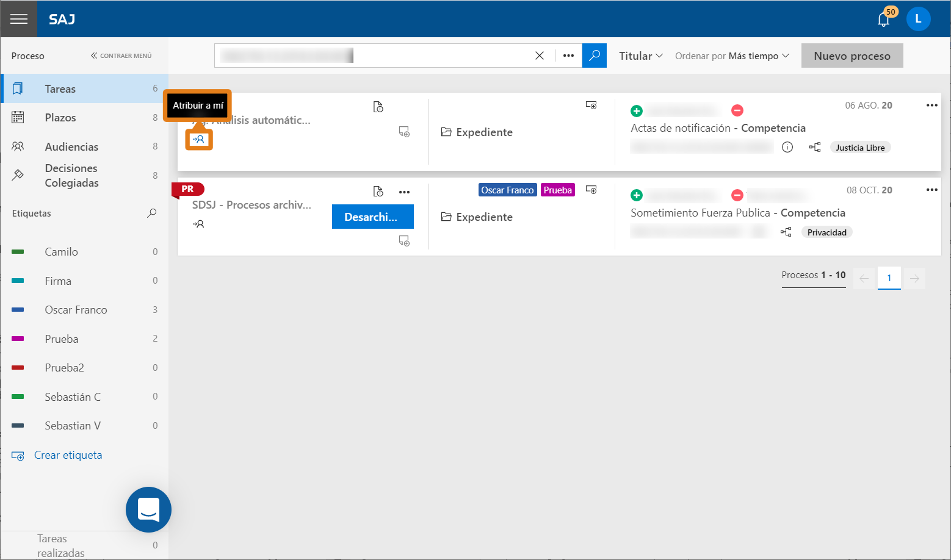
Task: Assign SDSJ task to me icon
Action: 198,224
